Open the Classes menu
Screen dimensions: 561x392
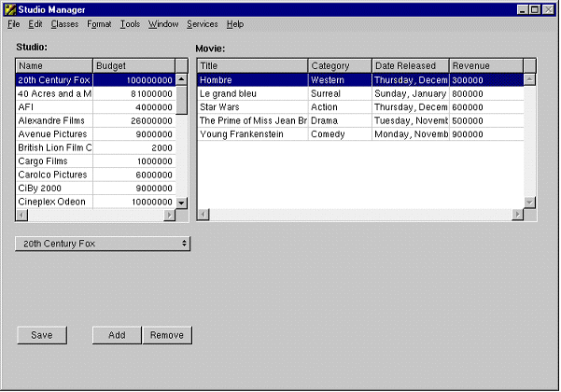point(64,23)
